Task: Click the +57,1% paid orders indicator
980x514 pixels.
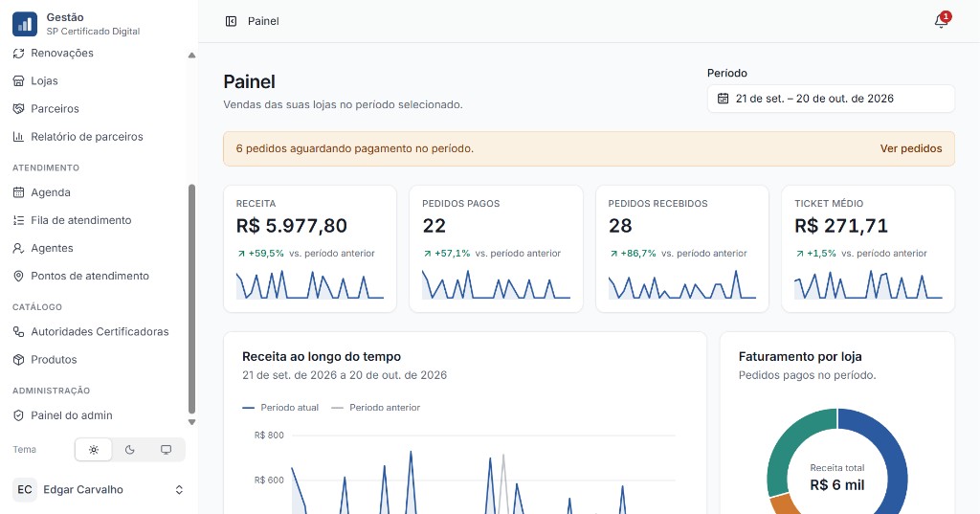Action: tap(447, 254)
